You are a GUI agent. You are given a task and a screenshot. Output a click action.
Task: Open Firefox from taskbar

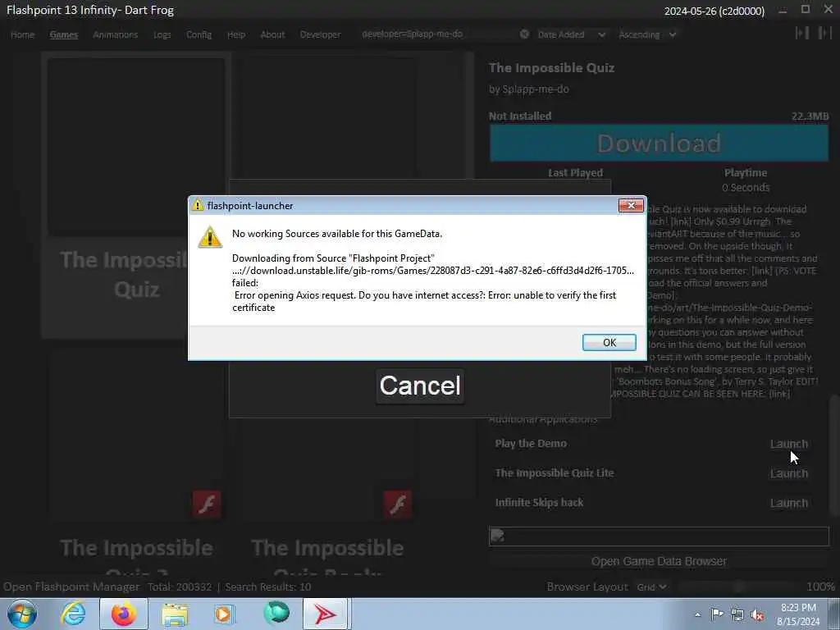(x=123, y=614)
